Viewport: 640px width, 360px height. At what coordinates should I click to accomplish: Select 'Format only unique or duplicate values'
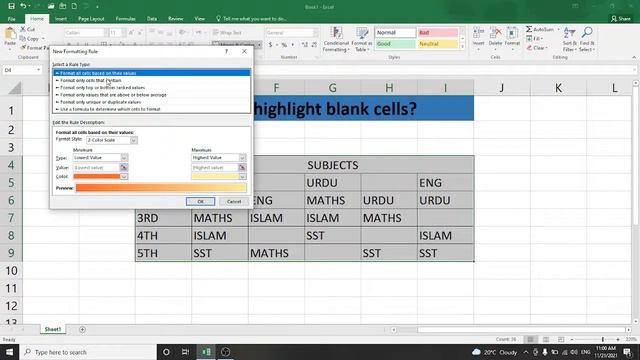[152, 102]
